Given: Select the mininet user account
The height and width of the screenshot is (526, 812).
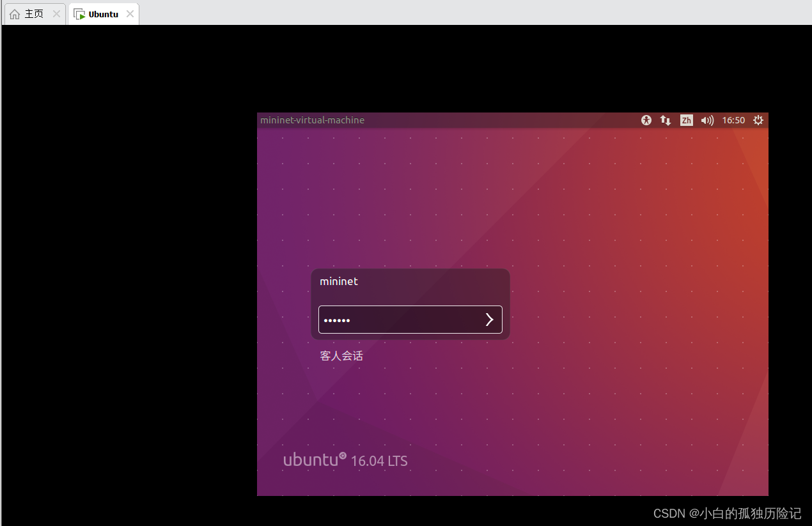Looking at the screenshot, I should coord(339,281).
